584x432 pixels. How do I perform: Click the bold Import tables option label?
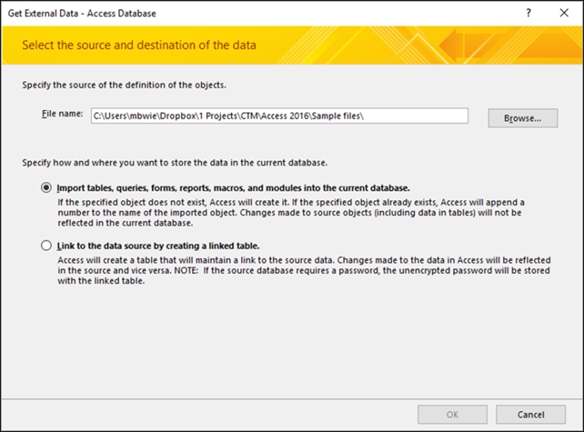click(233, 188)
